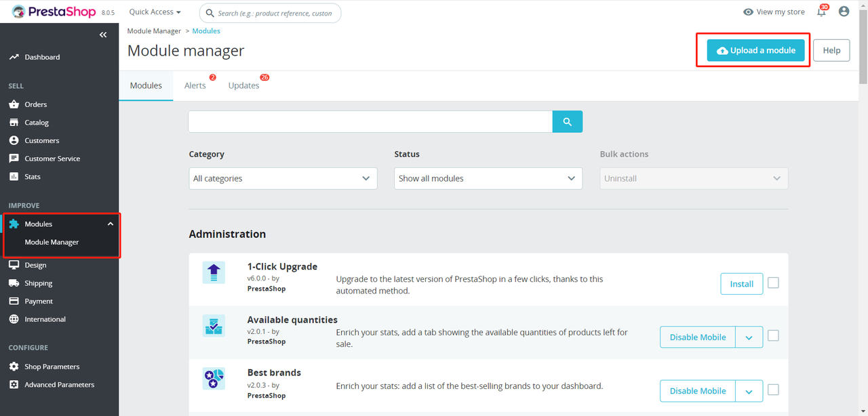
Task: Click the magnifier search button for modules
Action: (x=568, y=122)
